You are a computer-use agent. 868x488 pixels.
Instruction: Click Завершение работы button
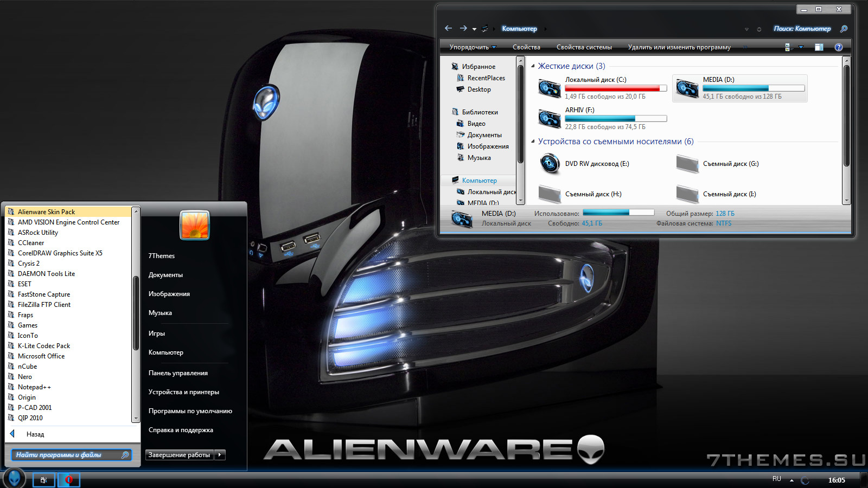click(180, 455)
